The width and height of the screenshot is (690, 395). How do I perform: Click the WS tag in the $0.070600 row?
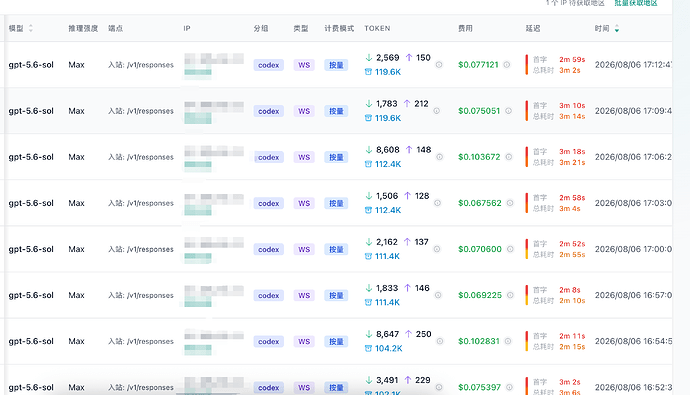point(304,249)
